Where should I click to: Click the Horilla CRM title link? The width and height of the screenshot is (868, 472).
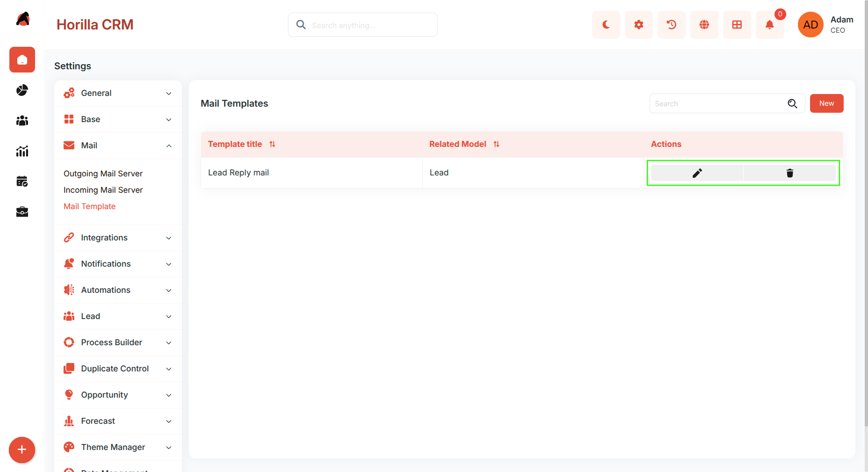coord(95,24)
